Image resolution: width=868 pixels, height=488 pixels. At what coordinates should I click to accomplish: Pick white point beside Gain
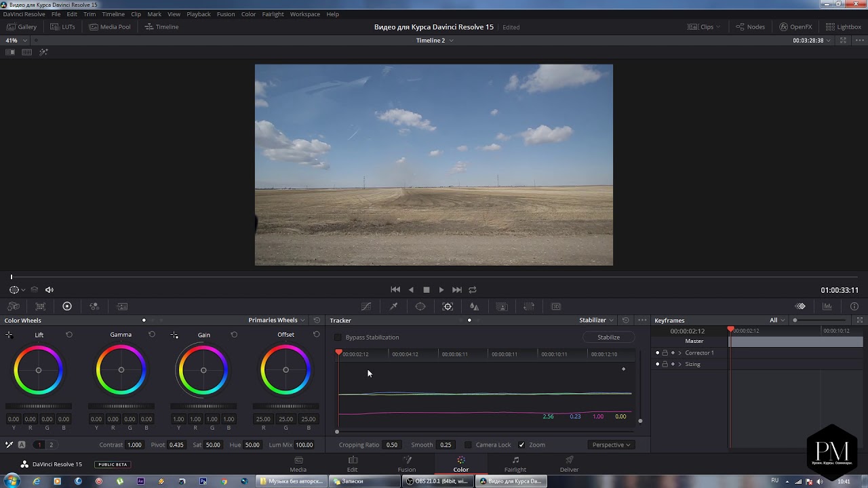point(174,335)
